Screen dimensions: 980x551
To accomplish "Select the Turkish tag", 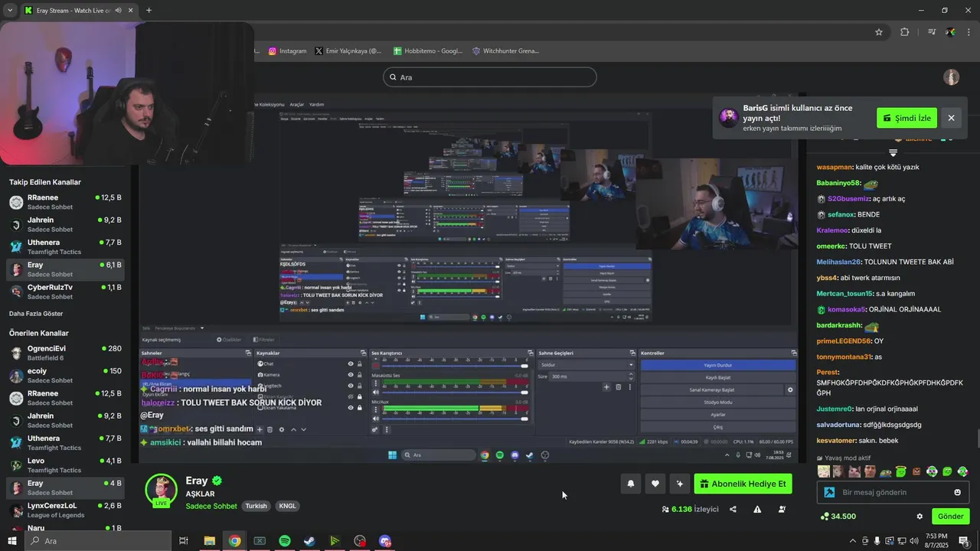I will click(x=256, y=506).
